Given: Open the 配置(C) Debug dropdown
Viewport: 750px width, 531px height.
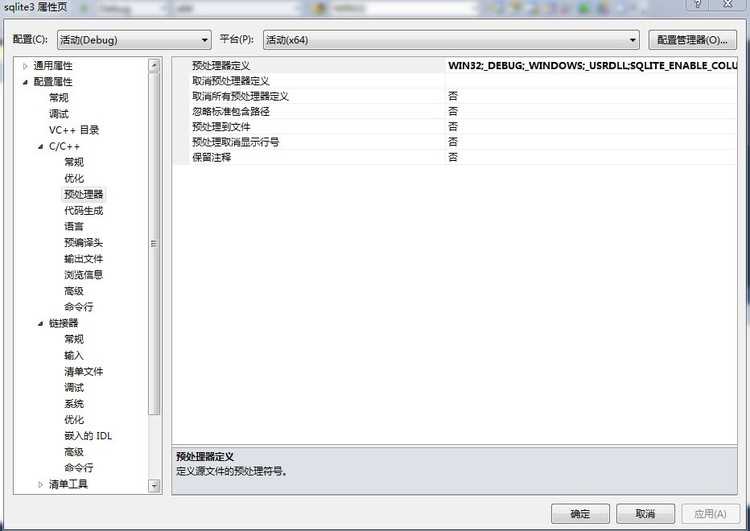Looking at the screenshot, I should click(134, 40).
